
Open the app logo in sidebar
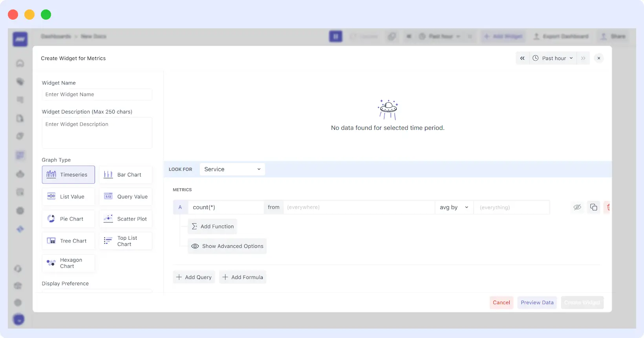click(20, 39)
